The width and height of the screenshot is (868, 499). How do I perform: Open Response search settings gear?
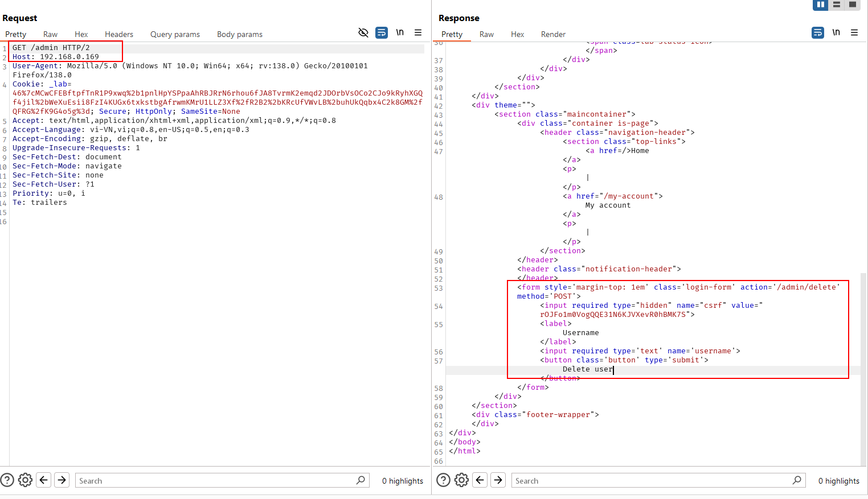pyautogui.click(x=461, y=480)
